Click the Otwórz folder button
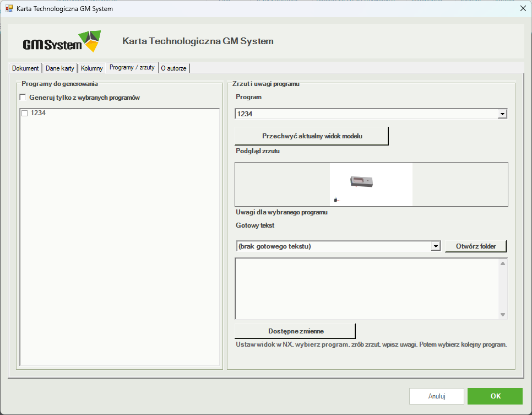Viewport: 532px width, 415px height. tap(476, 246)
